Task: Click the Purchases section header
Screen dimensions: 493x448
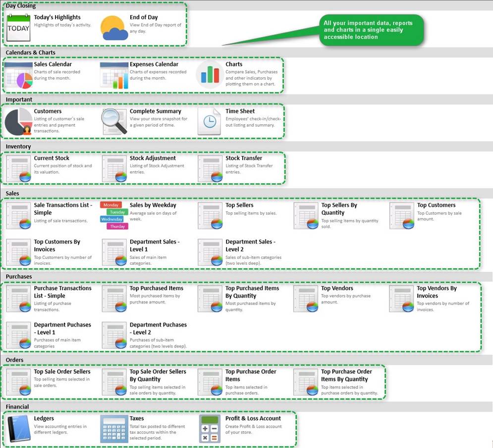Action: 19,276
